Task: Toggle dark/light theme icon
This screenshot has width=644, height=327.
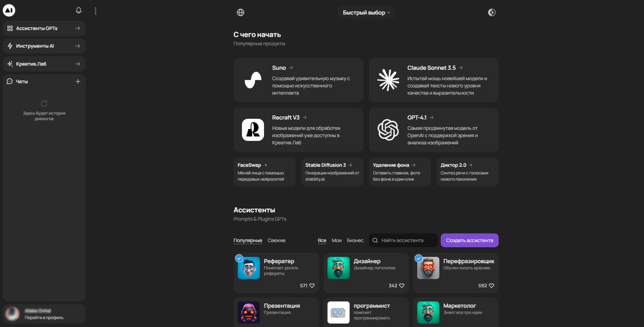Action: (492, 13)
